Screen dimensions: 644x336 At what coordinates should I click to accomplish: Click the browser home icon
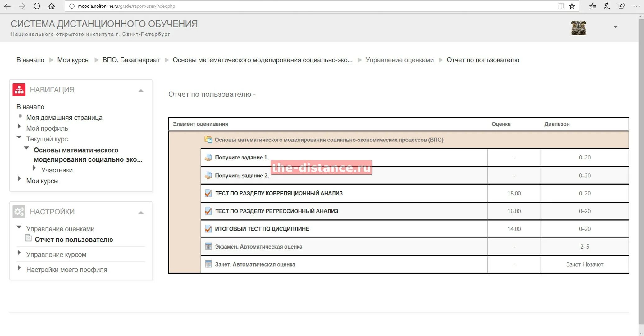click(52, 6)
